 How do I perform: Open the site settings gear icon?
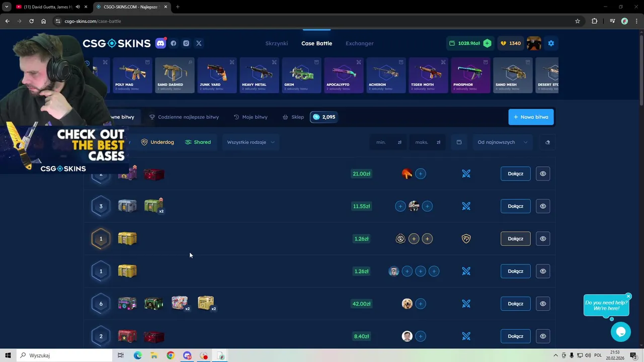coord(551,43)
